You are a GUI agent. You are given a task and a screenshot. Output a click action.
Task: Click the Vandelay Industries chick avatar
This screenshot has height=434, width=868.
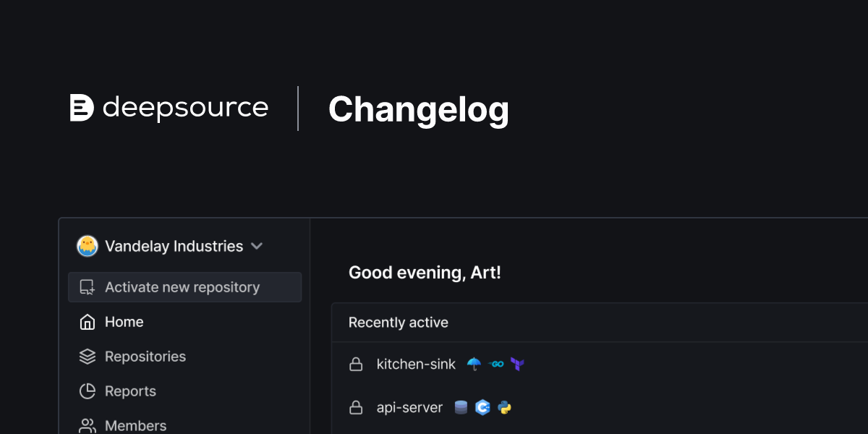pyautogui.click(x=87, y=246)
